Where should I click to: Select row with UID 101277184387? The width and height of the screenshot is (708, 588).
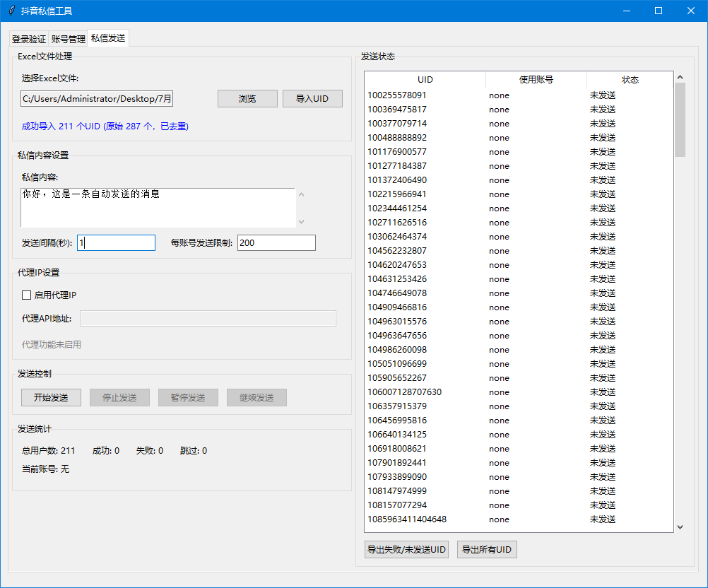(519, 166)
